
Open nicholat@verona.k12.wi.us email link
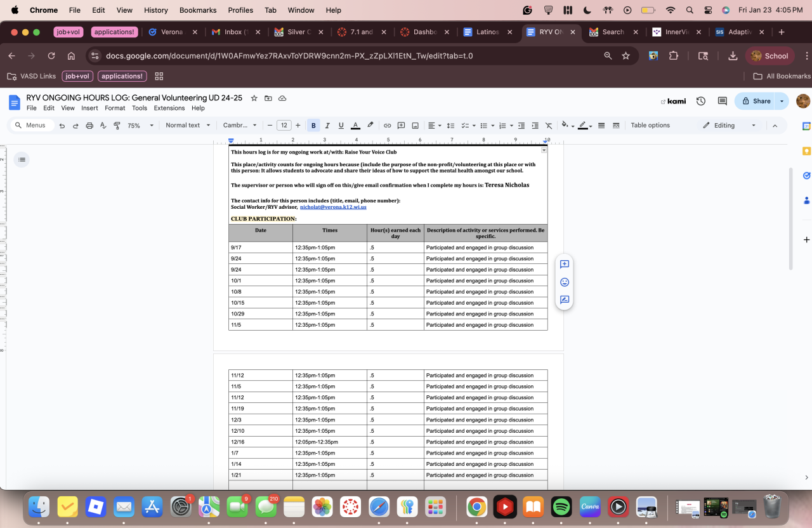[333, 207]
